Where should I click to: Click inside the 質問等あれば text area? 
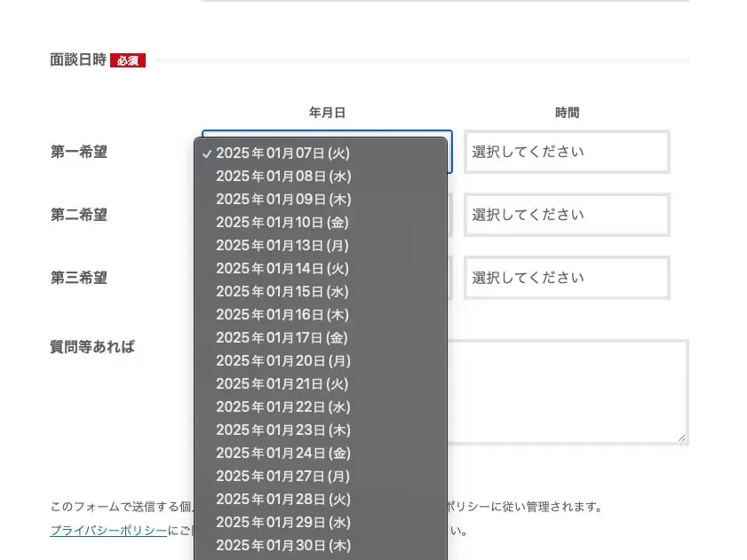[568, 392]
